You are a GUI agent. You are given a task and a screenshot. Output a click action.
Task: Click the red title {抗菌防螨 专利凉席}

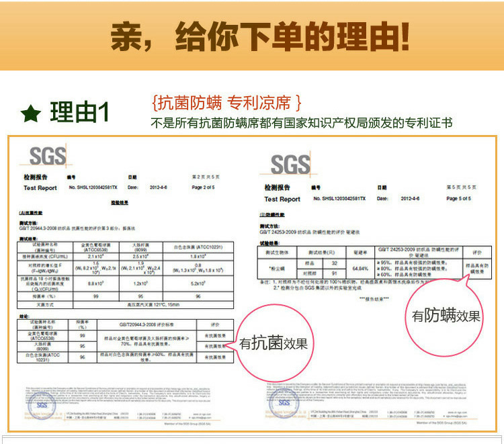[226, 103]
